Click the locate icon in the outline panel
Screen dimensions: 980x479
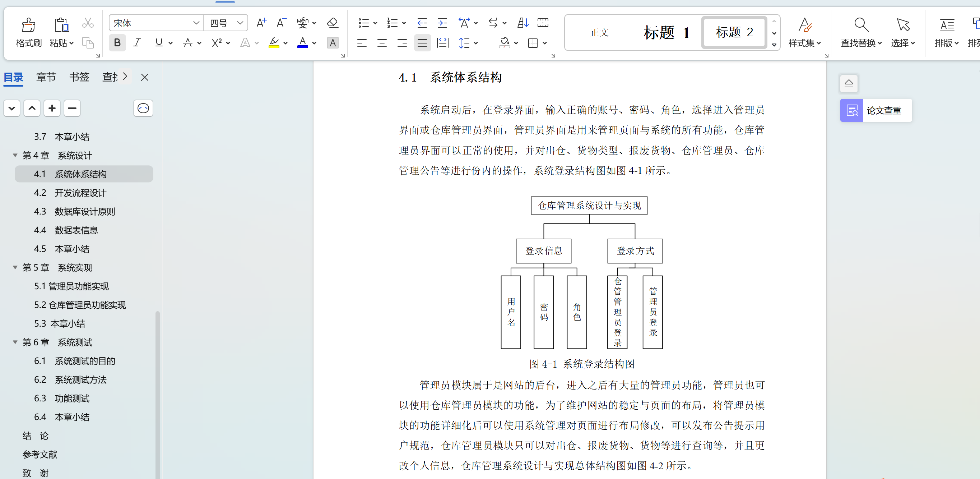tap(143, 108)
